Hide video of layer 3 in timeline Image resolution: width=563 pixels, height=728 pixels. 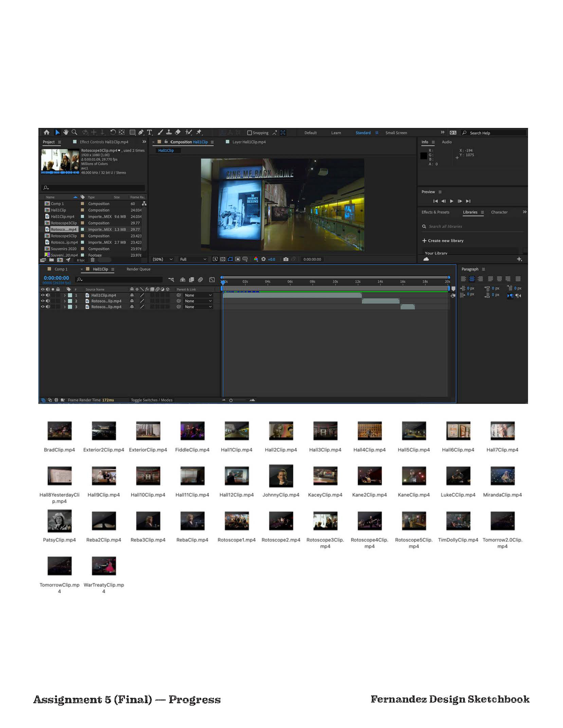[x=43, y=307]
